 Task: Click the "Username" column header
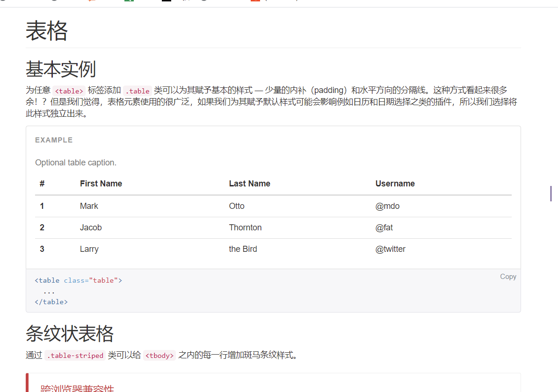395,183
